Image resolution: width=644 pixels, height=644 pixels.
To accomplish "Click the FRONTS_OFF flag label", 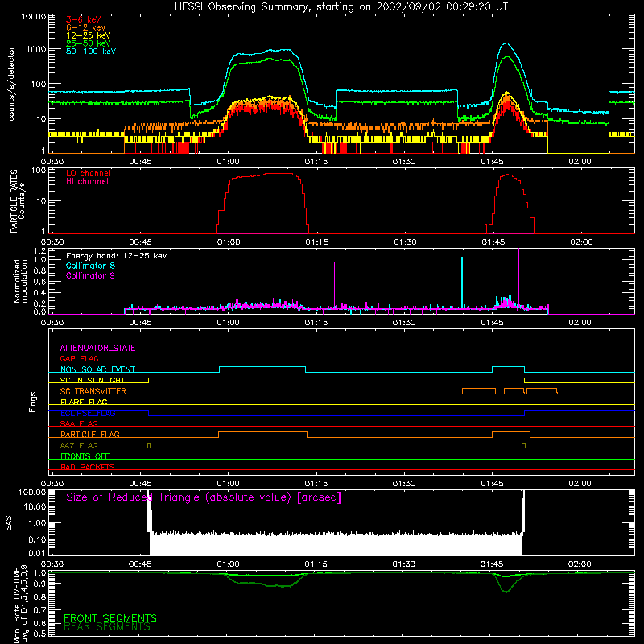I will pos(85,456).
